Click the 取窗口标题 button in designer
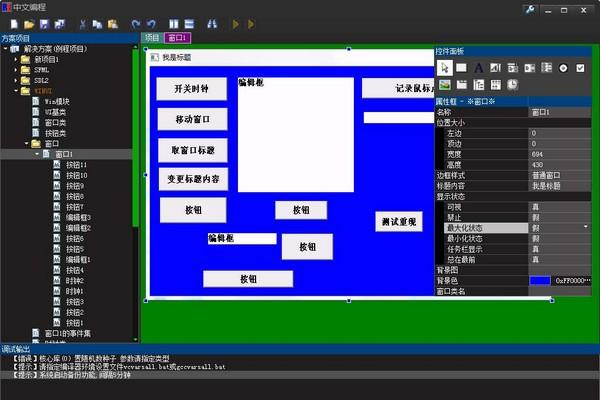Viewport: 600px width, 400px height. pyautogui.click(x=193, y=150)
